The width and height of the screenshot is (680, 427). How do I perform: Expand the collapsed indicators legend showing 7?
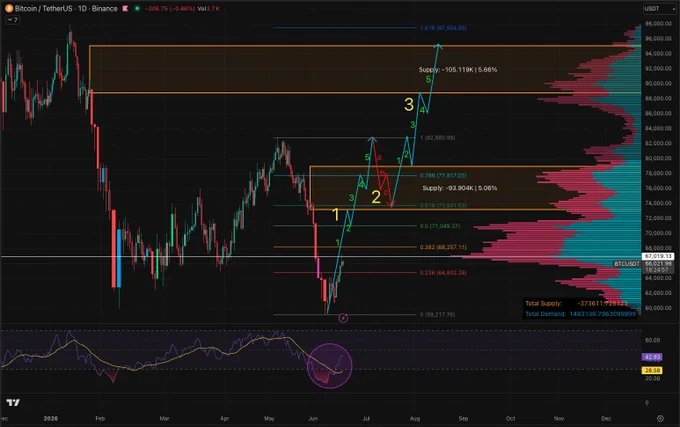(12, 20)
